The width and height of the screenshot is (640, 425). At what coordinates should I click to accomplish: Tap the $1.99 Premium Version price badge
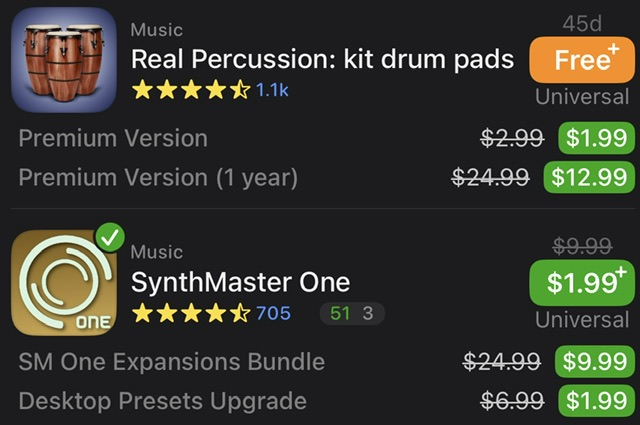pos(596,139)
